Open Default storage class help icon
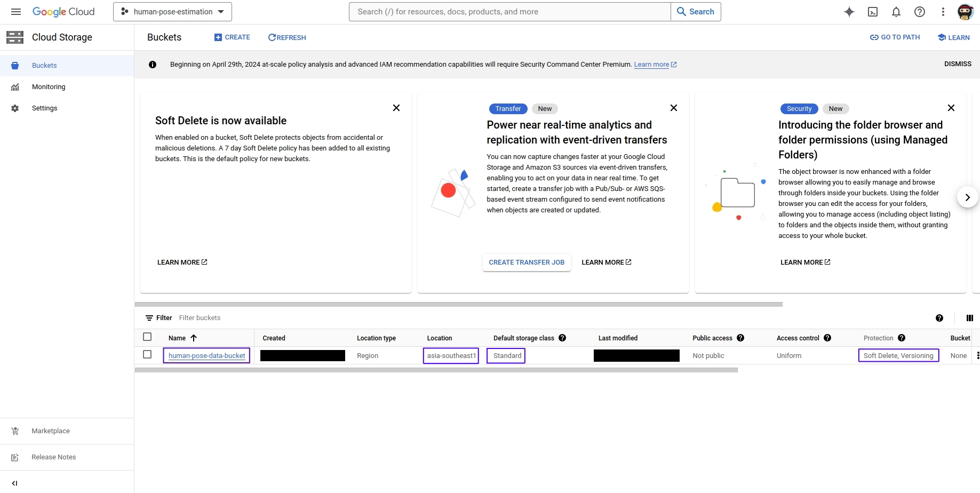980x493 pixels. pyautogui.click(x=562, y=338)
